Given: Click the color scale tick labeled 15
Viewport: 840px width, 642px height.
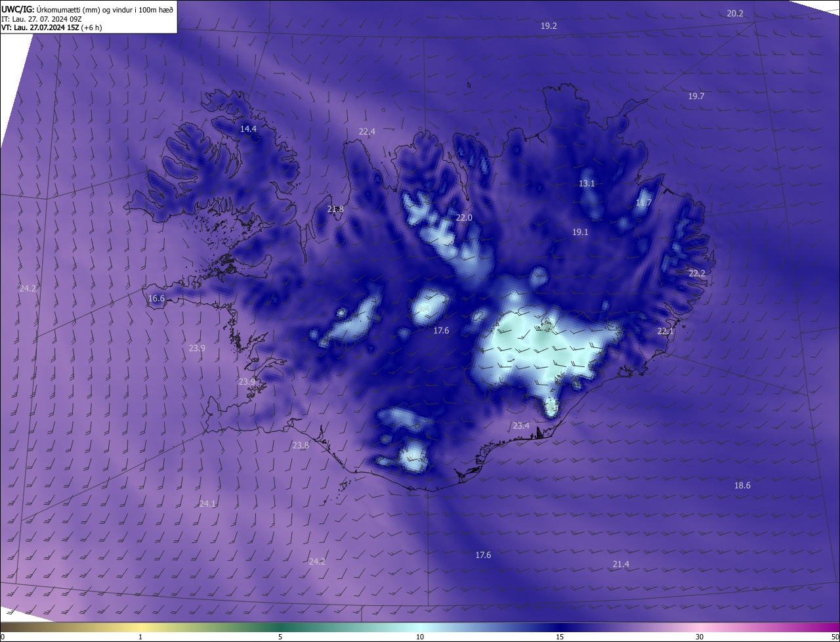Looking at the screenshot, I should 560,637.
